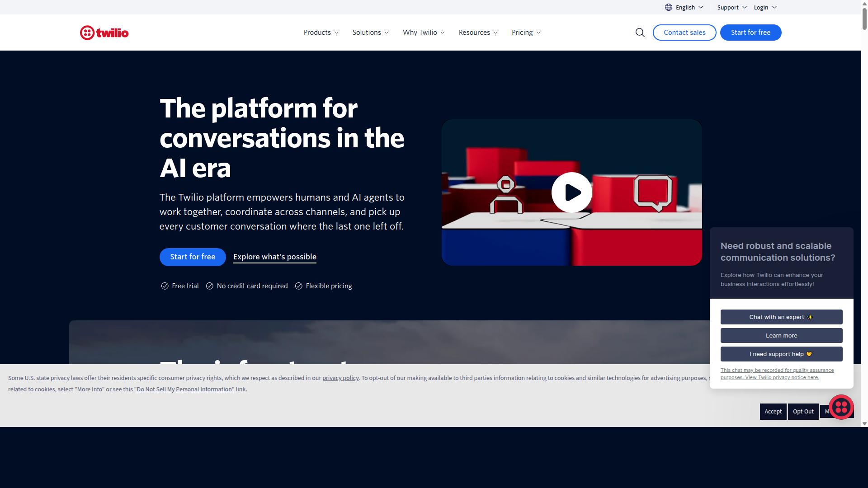
Task: Expand the Products menu
Action: (321, 33)
